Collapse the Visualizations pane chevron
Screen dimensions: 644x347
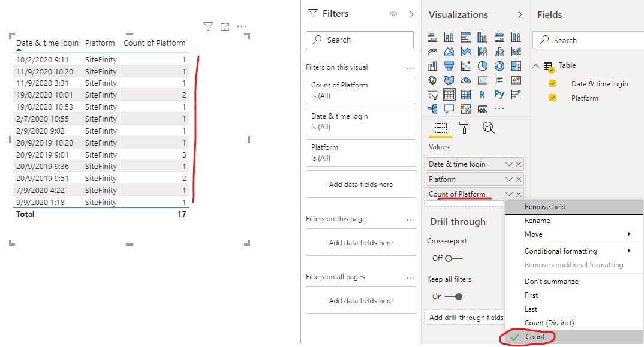tap(520, 14)
